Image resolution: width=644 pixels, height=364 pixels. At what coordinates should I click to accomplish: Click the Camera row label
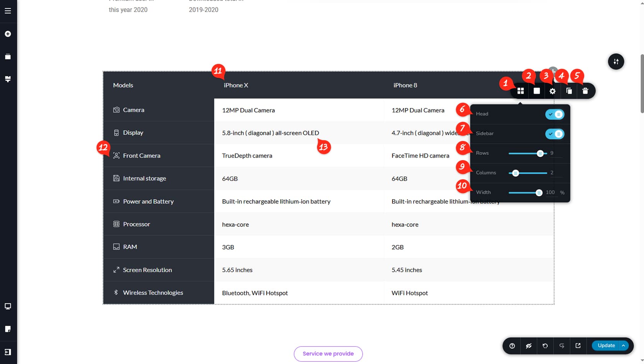tap(133, 110)
